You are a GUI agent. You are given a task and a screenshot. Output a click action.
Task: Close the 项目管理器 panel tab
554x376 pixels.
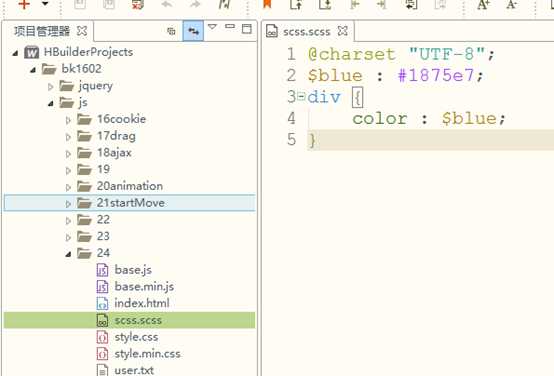pyautogui.click(x=82, y=31)
